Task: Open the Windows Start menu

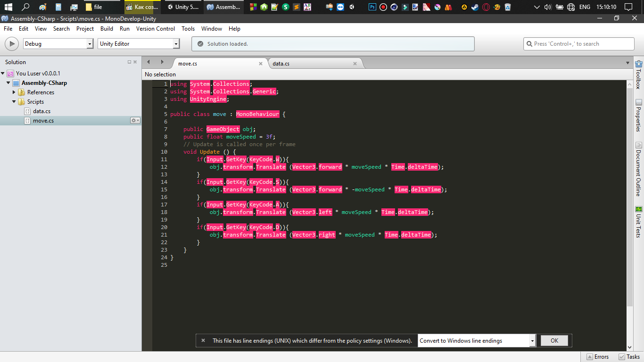Action: tap(8, 7)
